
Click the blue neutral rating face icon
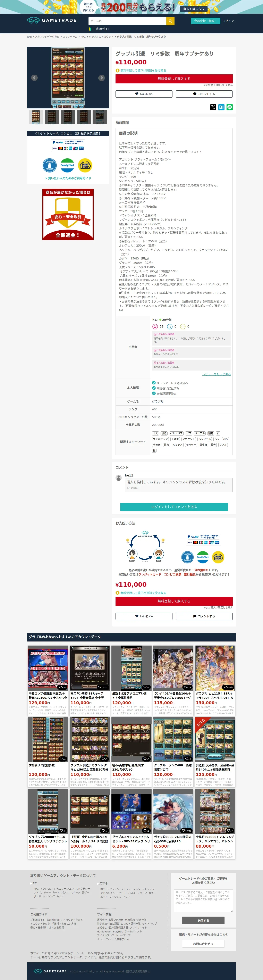tap(170, 326)
